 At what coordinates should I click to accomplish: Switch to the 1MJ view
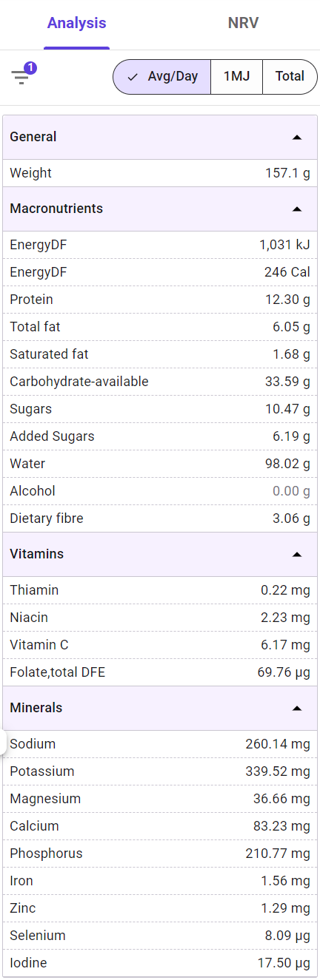tap(237, 76)
